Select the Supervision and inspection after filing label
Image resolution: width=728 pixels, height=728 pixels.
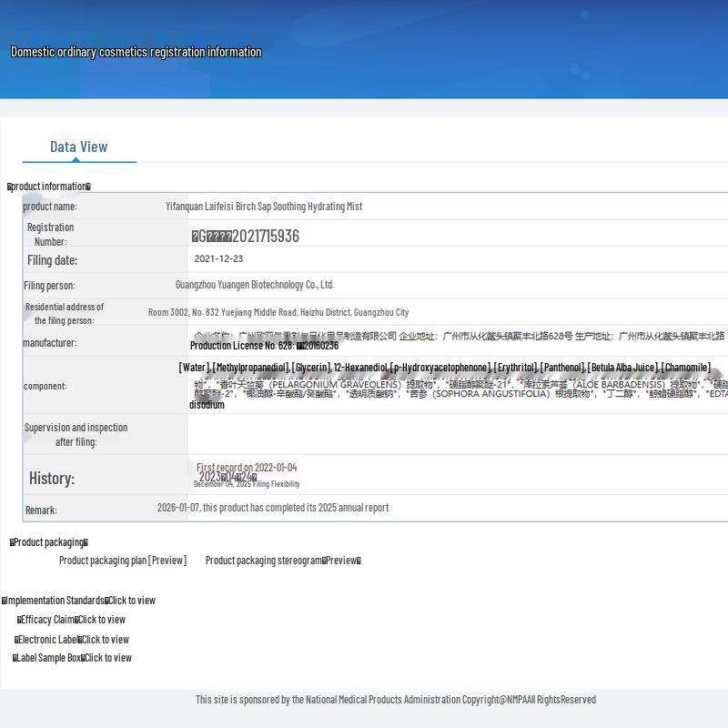point(76,435)
